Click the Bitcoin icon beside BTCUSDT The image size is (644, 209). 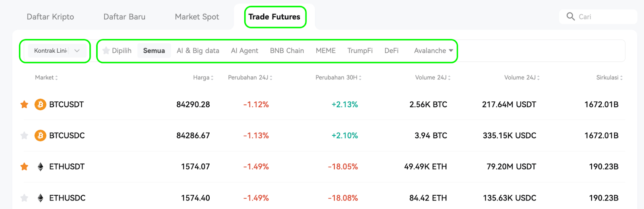point(40,104)
